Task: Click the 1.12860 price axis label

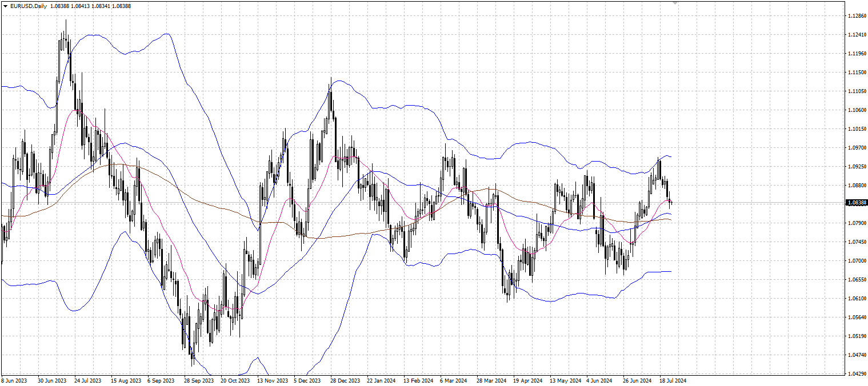Action: tap(857, 16)
